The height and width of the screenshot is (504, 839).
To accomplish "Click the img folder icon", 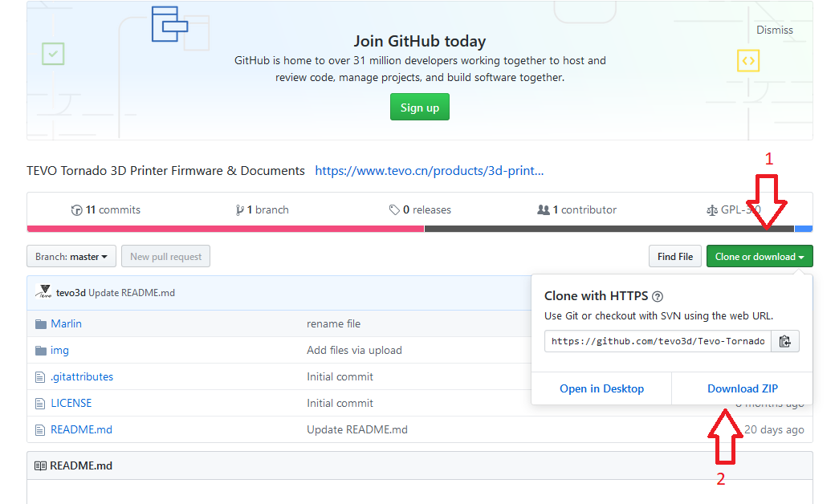I will point(41,351).
